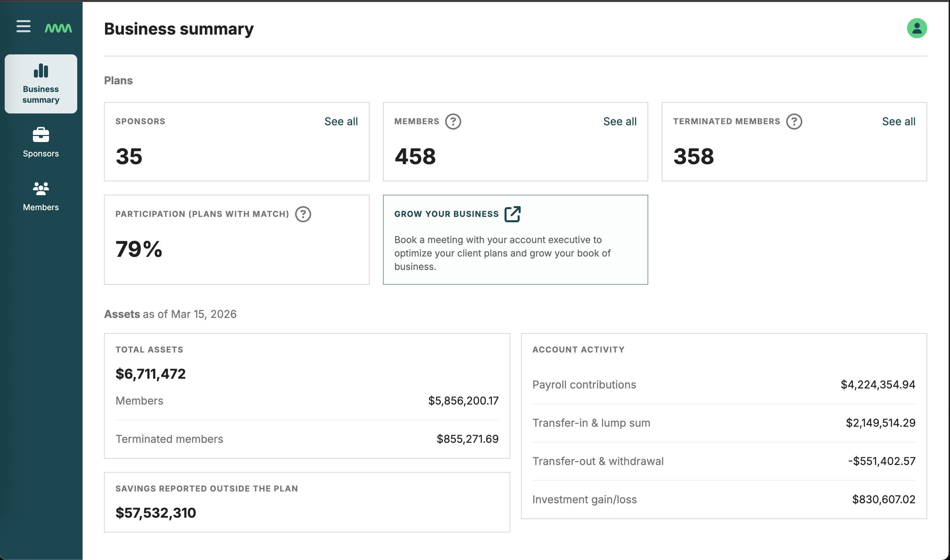Click the Transfer-out & withdrawal label

[598, 461]
